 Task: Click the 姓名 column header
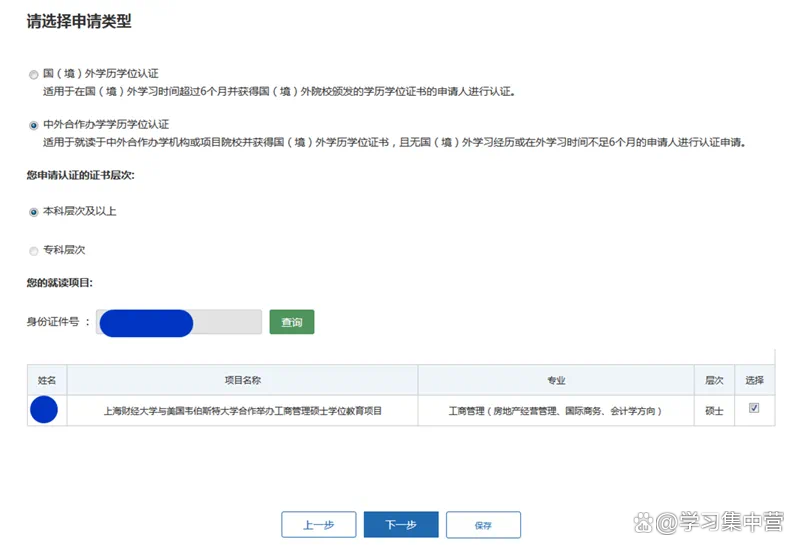coord(47,380)
